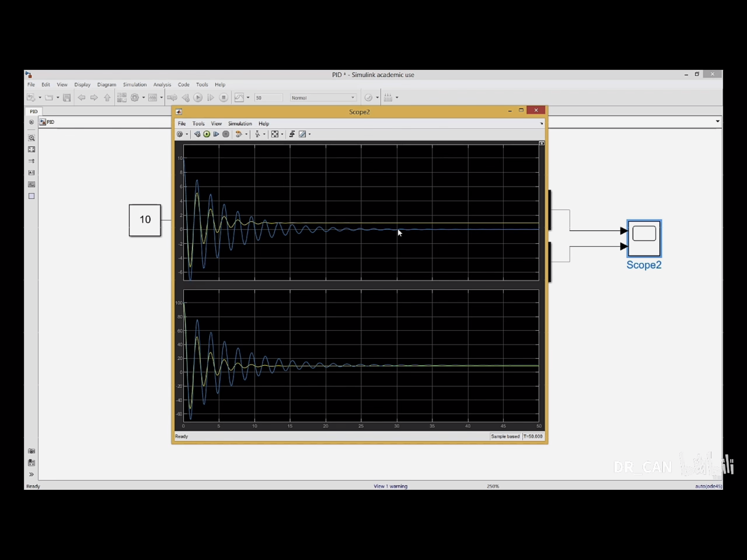Click Step Back in Scope2 toolbar
This screenshot has height=560, width=747.
click(x=197, y=134)
